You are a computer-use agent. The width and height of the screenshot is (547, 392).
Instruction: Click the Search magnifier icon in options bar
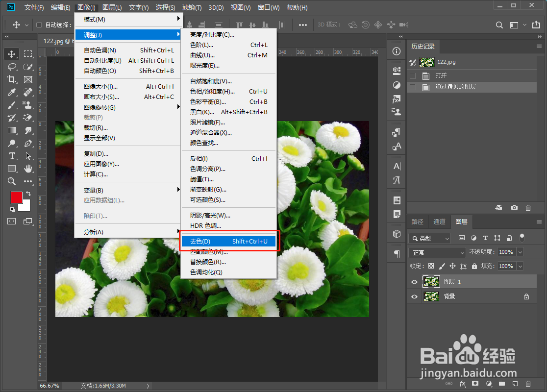click(499, 25)
